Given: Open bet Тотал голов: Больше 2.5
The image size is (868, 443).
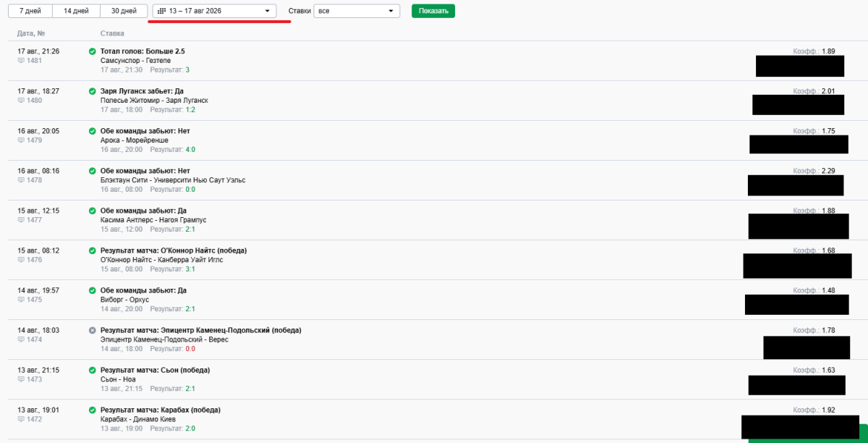Looking at the screenshot, I should pyautogui.click(x=142, y=51).
